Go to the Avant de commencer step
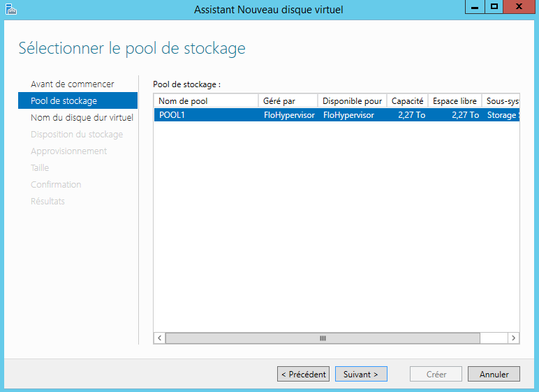 72,84
